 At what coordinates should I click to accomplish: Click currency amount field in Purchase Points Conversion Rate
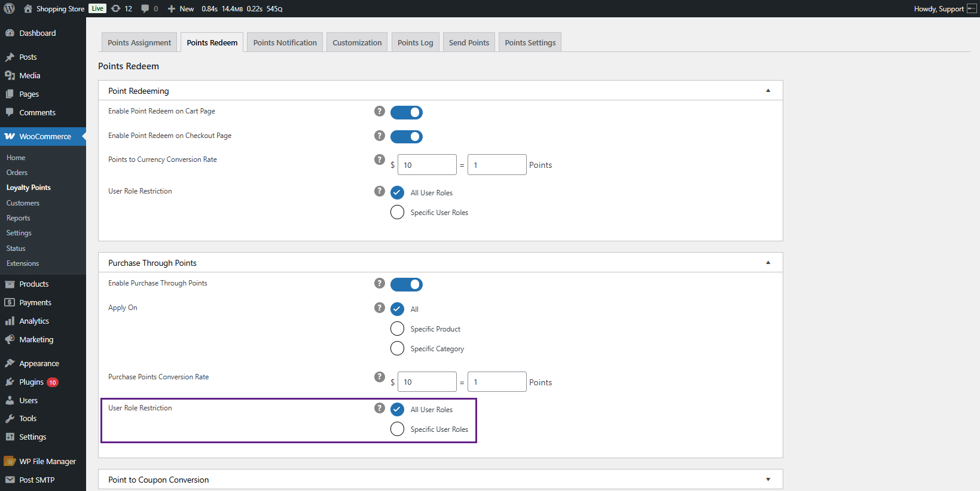pos(427,382)
